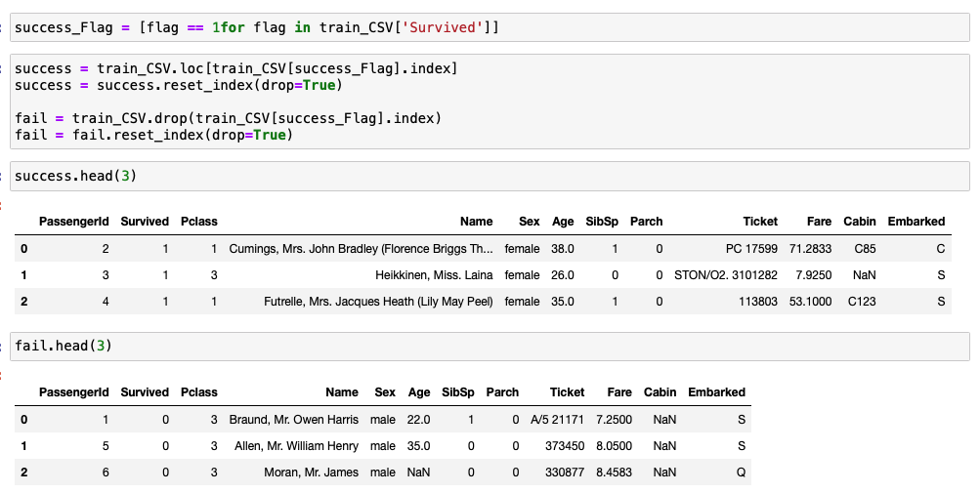This screenshot has height=493, width=980.
Task: Click Name header in success table
Action: (x=476, y=222)
